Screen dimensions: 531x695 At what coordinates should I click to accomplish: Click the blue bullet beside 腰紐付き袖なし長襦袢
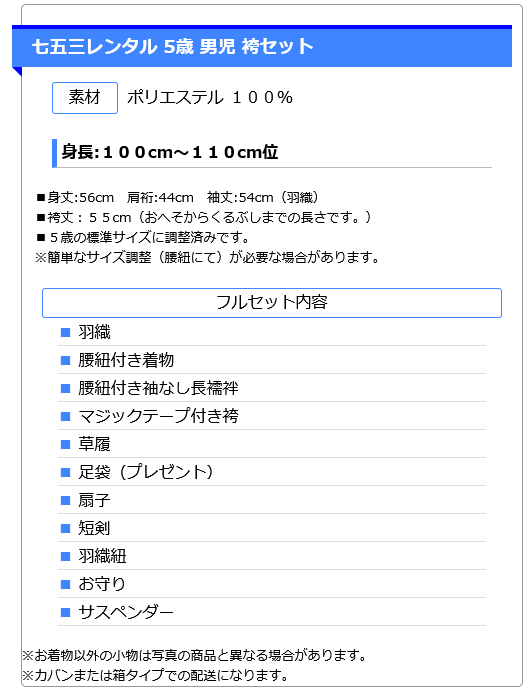tap(66, 388)
